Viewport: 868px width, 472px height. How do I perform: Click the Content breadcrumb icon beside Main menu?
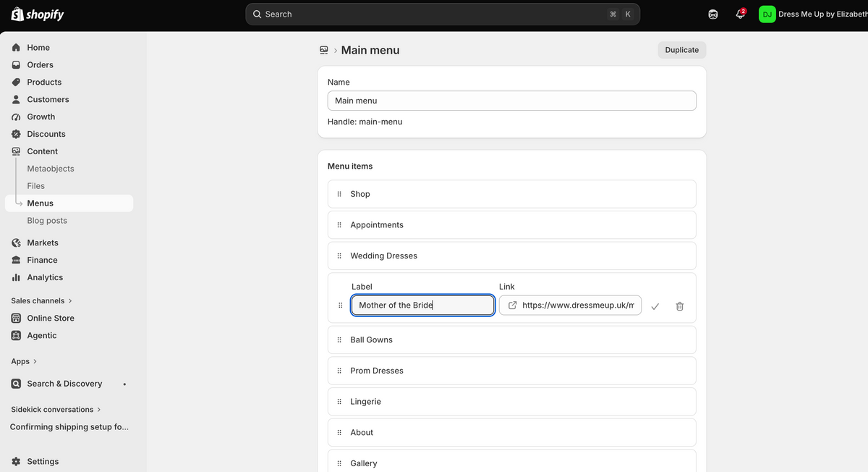(x=324, y=50)
